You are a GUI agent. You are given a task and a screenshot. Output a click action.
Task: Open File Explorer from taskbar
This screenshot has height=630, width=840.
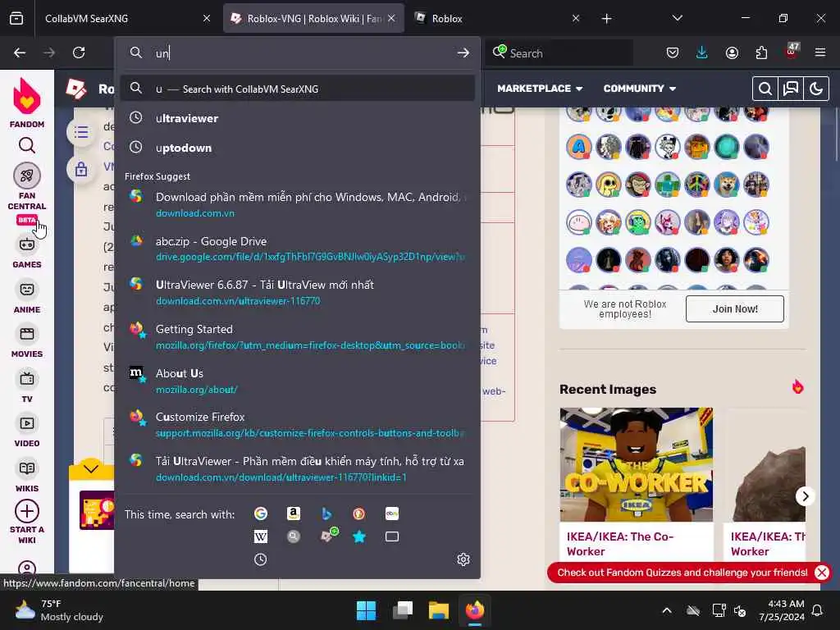439,610
